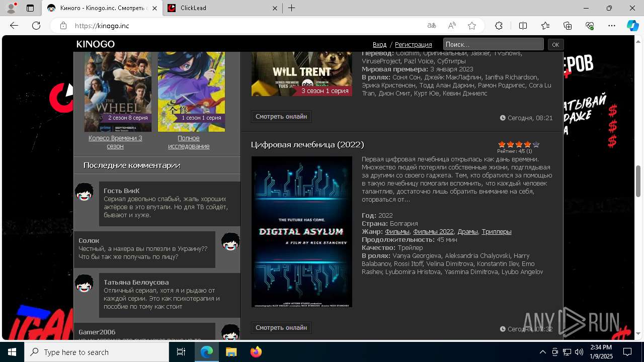Rate Цифровая лечебница five stars

[x=536, y=144]
